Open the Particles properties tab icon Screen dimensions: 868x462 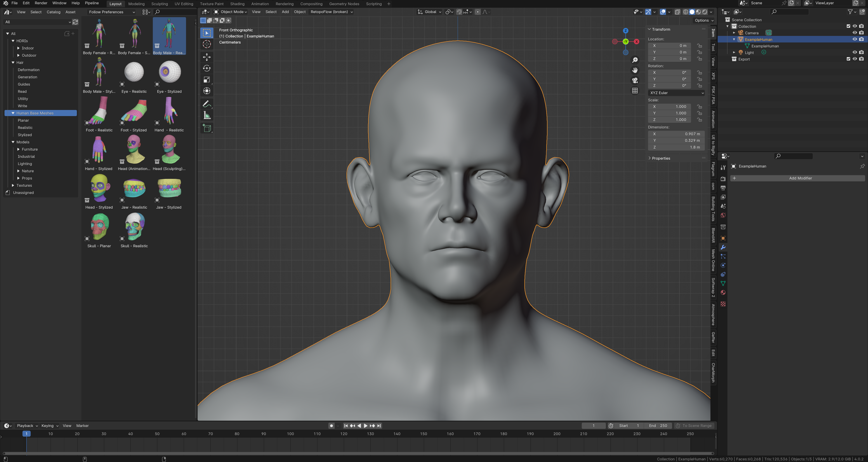coord(723,257)
